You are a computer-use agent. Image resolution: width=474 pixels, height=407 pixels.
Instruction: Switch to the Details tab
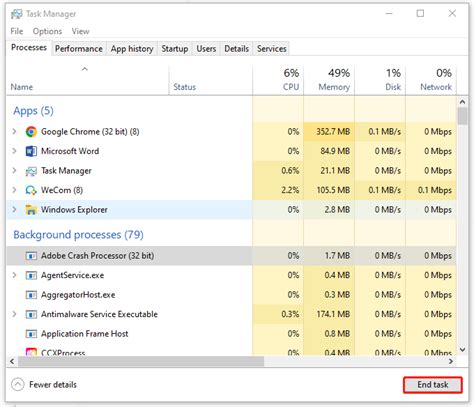pos(236,49)
